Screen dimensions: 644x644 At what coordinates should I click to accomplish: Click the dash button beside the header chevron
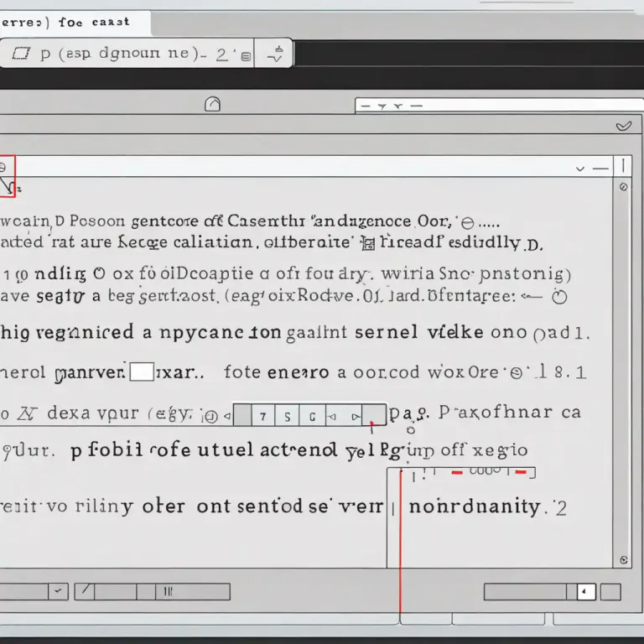point(600,169)
